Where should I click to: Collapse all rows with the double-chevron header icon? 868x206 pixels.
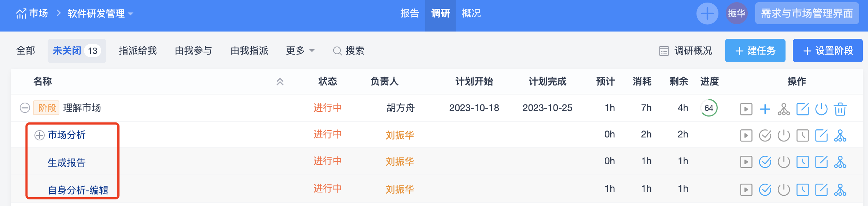(280, 81)
